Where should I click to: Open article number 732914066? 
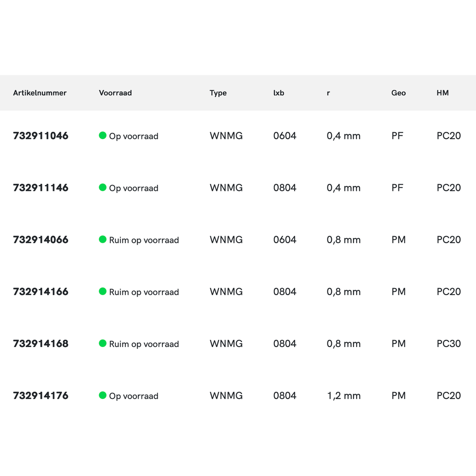(40, 239)
